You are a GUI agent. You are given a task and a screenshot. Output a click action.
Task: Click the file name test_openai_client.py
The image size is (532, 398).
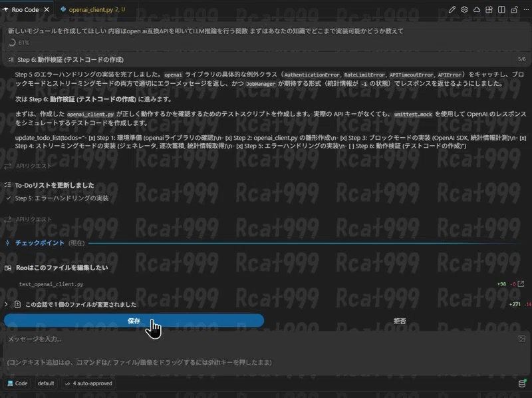[51, 284]
